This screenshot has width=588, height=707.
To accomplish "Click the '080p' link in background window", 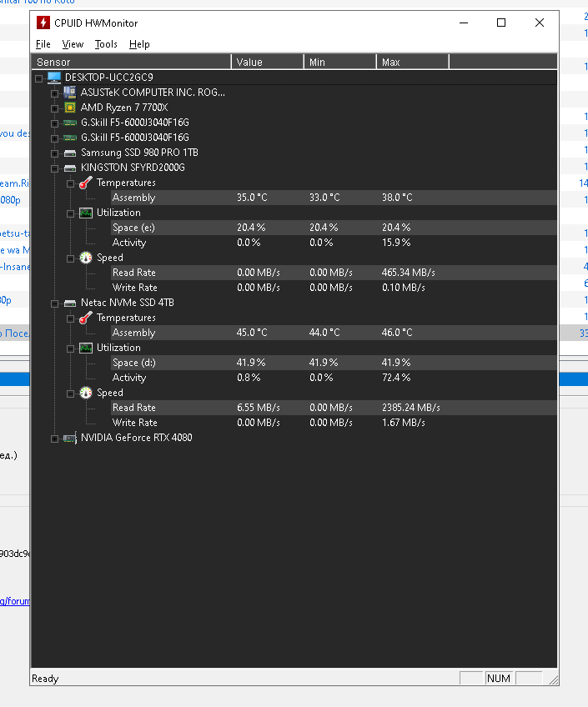I will tap(10, 200).
